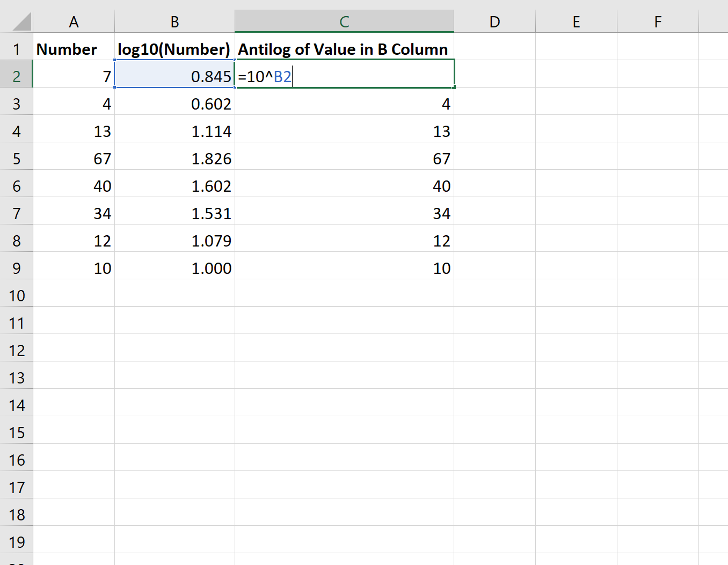This screenshot has width=728, height=565.
Task: Select cell A8 containing 12
Action: point(74,240)
